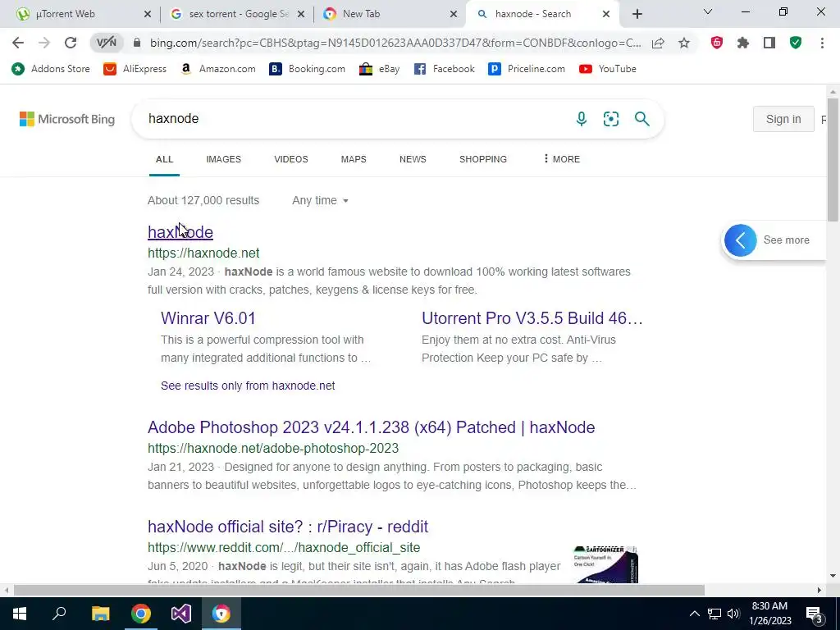840x630 pixels.
Task: Open Visual Studio from taskbar
Action: pyautogui.click(x=181, y=614)
